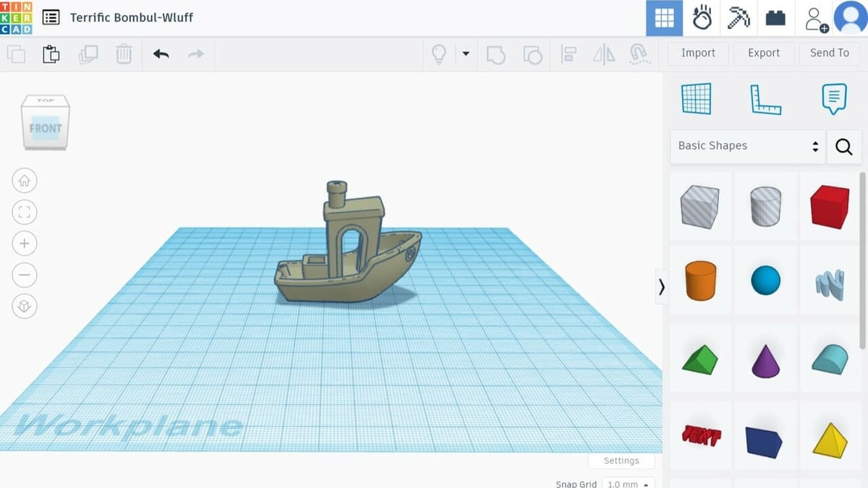Click the Home view button
The width and height of the screenshot is (868, 488).
[25, 181]
